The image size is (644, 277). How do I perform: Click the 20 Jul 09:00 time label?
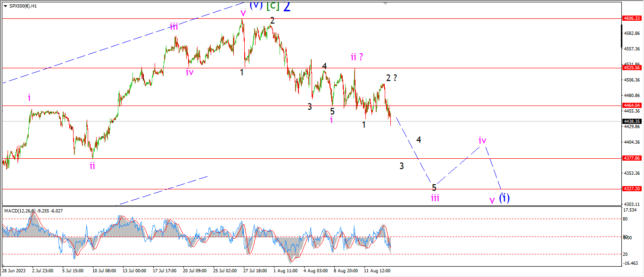195,271
